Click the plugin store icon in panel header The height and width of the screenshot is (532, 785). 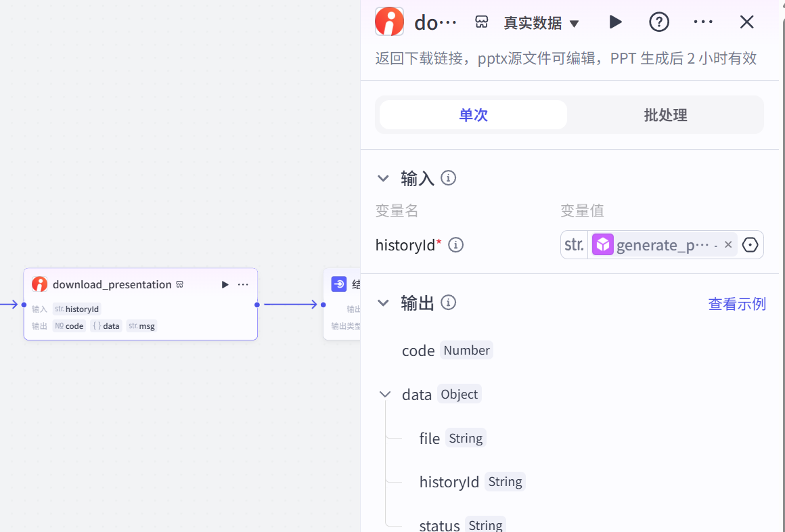(482, 22)
